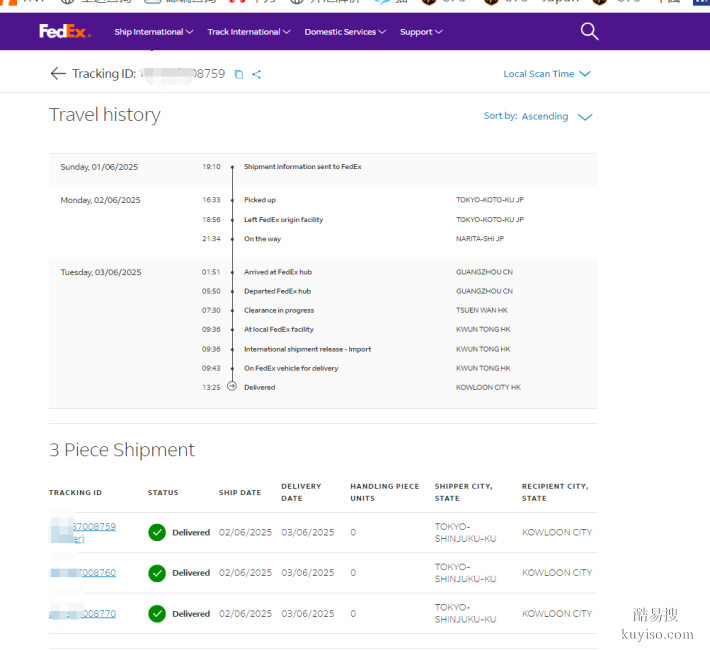Click the Recipient City, State column header
This screenshot has height=650, width=710.
(555, 492)
